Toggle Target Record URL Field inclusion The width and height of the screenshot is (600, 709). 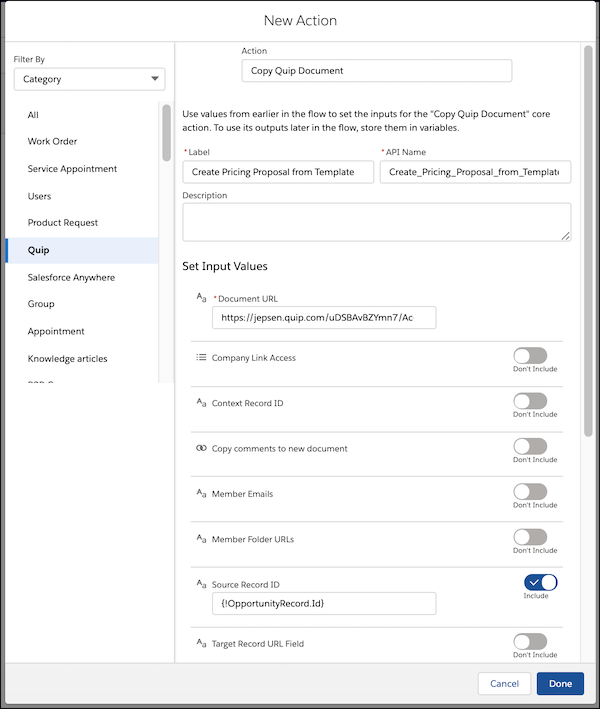pos(530,641)
